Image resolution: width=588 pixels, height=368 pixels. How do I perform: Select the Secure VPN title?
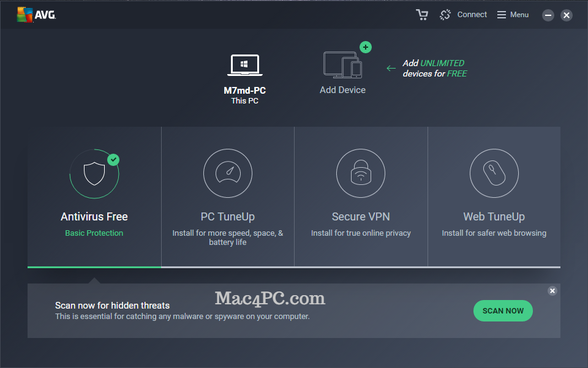(361, 217)
